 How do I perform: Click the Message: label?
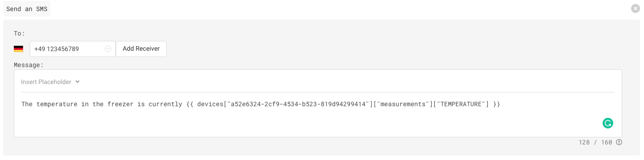[29, 65]
